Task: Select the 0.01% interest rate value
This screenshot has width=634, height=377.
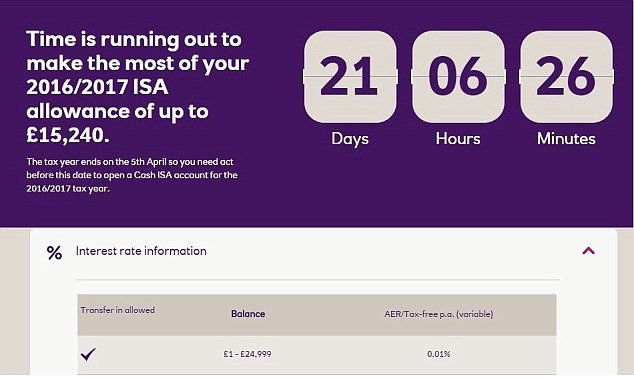Action: point(439,354)
